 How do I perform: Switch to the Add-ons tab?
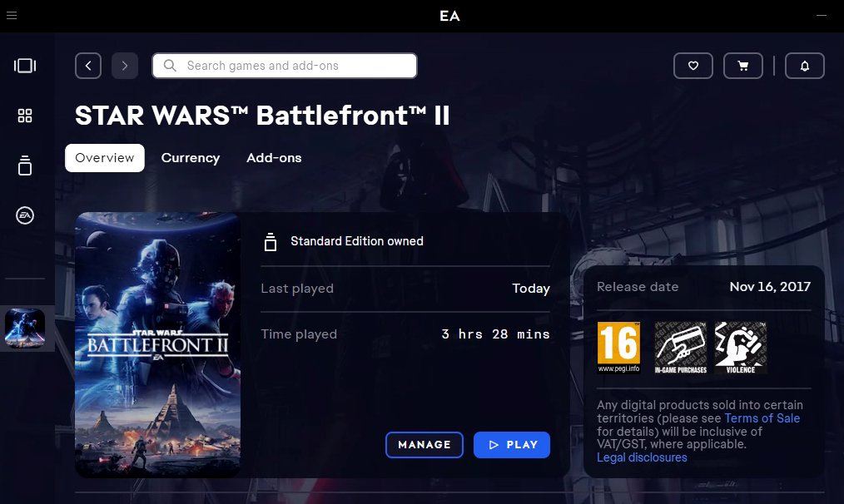click(x=274, y=157)
